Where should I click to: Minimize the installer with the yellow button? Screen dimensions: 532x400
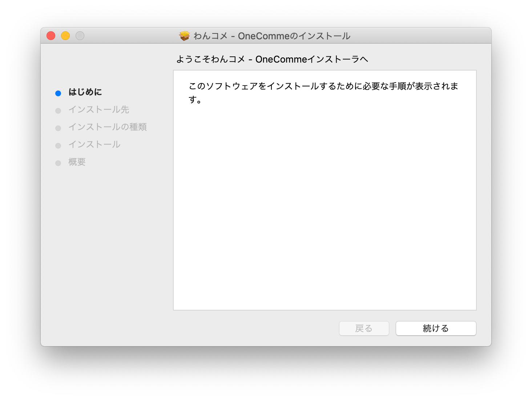point(65,36)
